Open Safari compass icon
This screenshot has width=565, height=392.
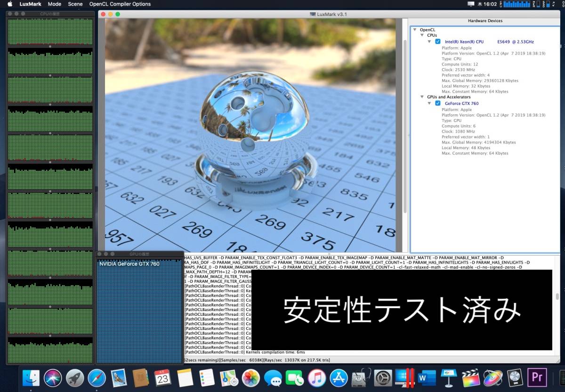[97, 377]
